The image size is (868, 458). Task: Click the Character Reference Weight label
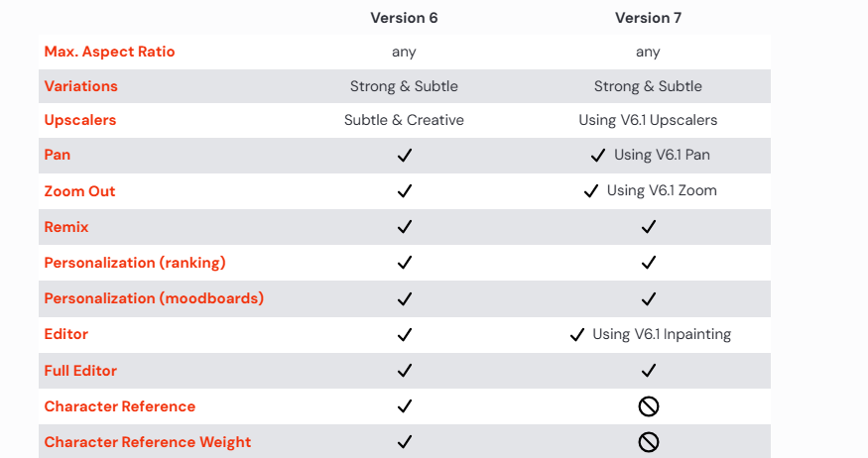148,442
